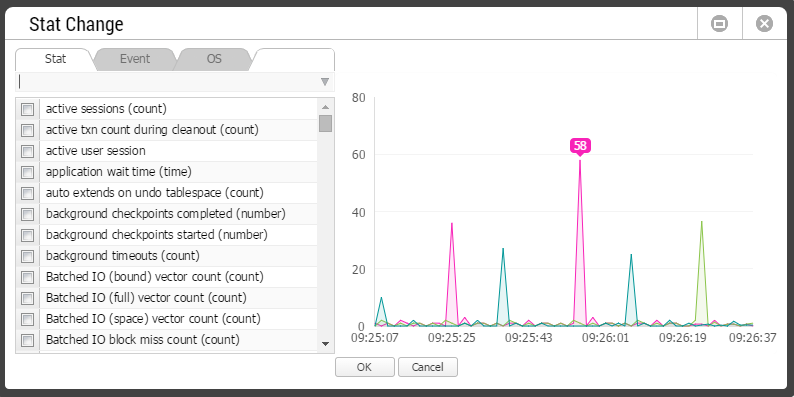Open the stat filter dropdown arrow
794x397 pixels.
pyautogui.click(x=325, y=82)
